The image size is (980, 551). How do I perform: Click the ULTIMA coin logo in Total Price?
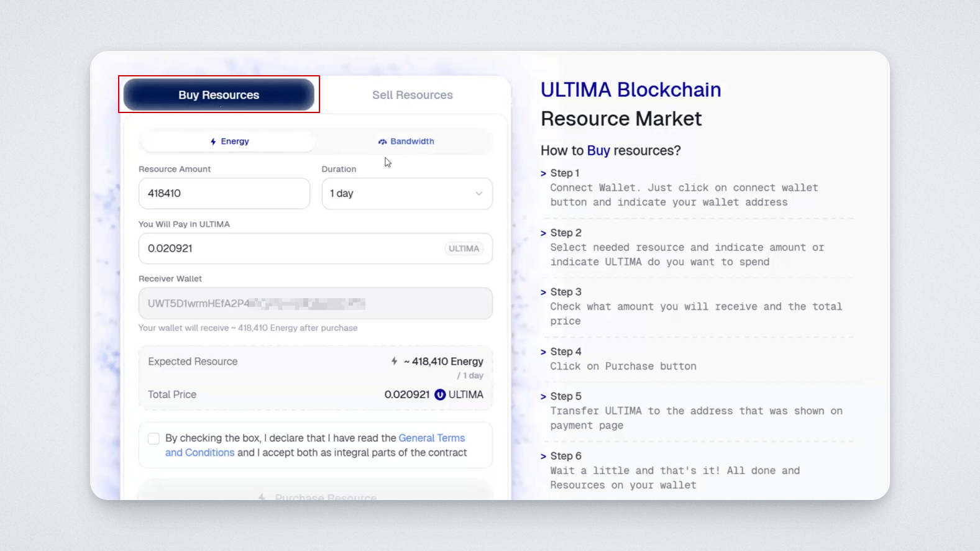(440, 394)
